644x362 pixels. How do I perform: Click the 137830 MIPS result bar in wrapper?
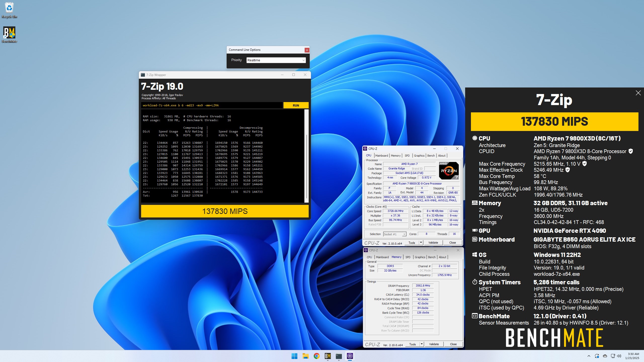pos(225,211)
